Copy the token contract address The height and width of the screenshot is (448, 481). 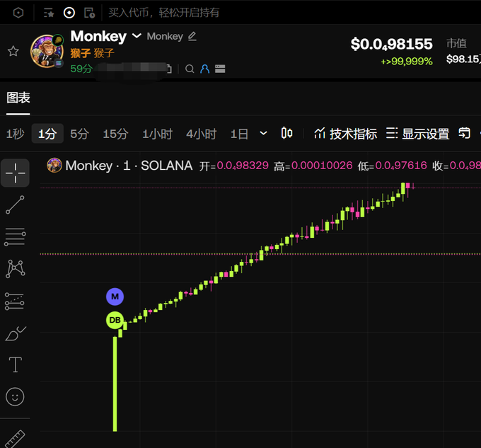169,69
